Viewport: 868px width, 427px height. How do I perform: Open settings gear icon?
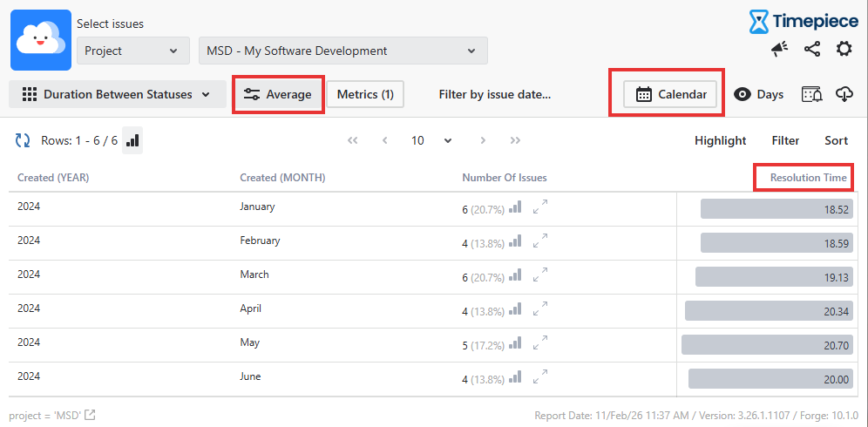point(844,50)
